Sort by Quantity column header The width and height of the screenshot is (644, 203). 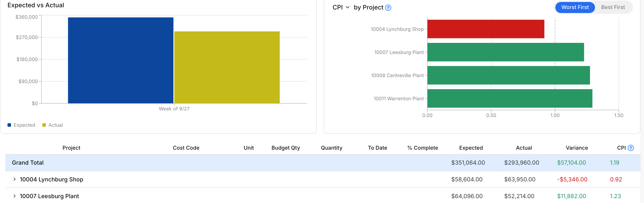[331, 148]
